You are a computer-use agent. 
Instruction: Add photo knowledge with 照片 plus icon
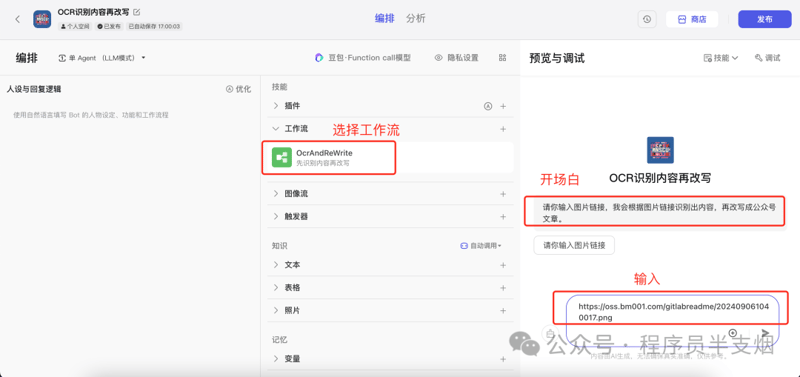(x=503, y=310)
